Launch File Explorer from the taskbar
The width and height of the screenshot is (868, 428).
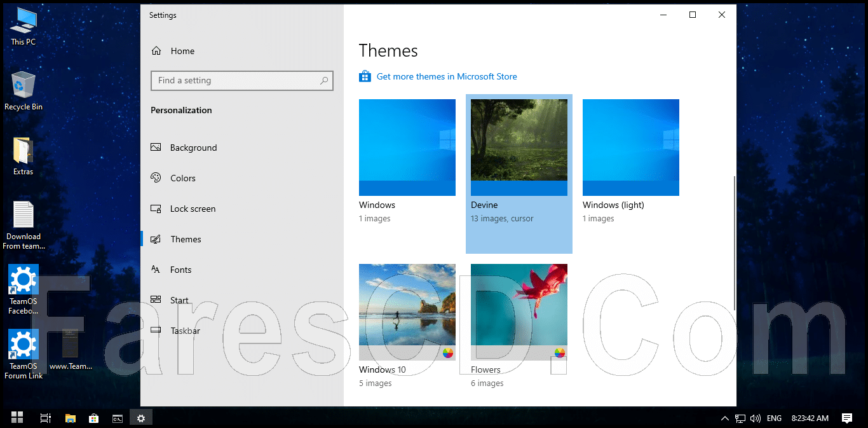71,418
